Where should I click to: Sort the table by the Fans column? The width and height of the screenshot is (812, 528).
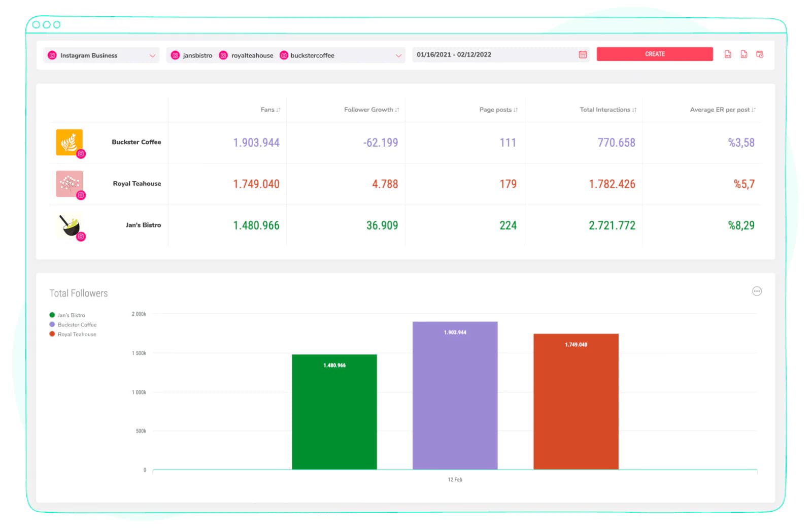[270, 110]
